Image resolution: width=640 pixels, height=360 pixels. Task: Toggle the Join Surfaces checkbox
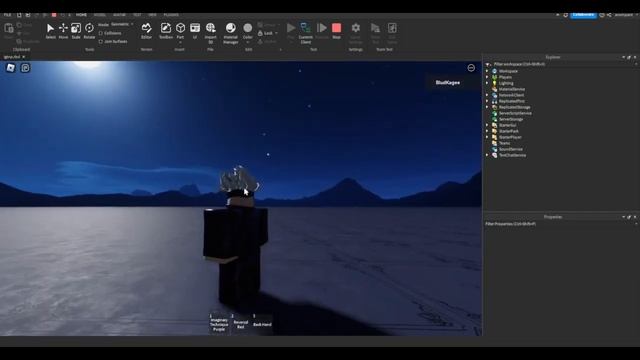tap(101, 42)
